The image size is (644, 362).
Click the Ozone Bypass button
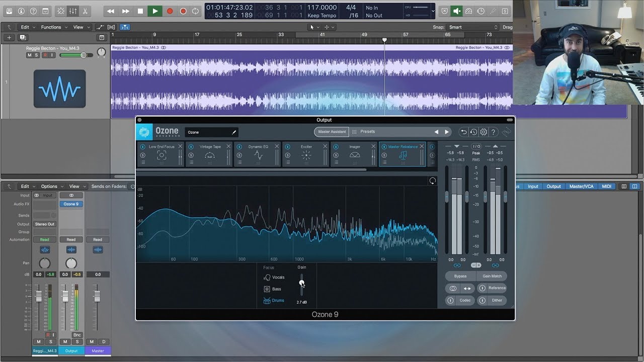[x=460, y=276]
